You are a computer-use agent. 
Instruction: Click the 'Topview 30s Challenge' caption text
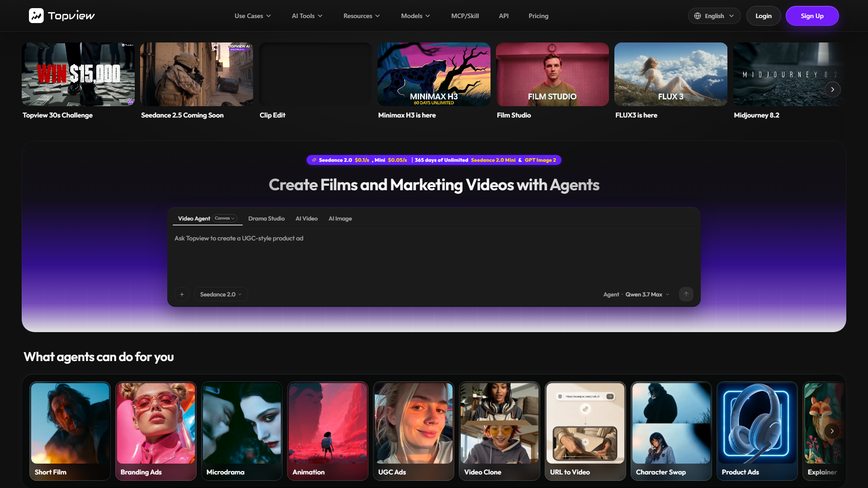(57, 115)
